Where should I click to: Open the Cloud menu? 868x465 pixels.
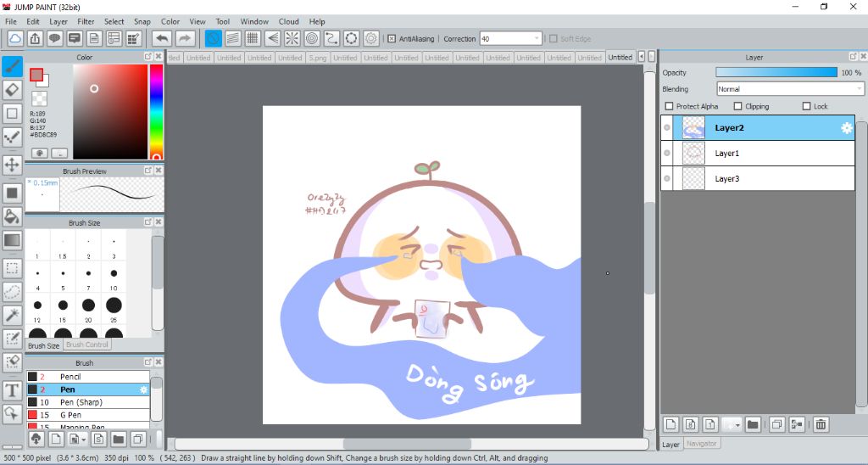(288, 21)
